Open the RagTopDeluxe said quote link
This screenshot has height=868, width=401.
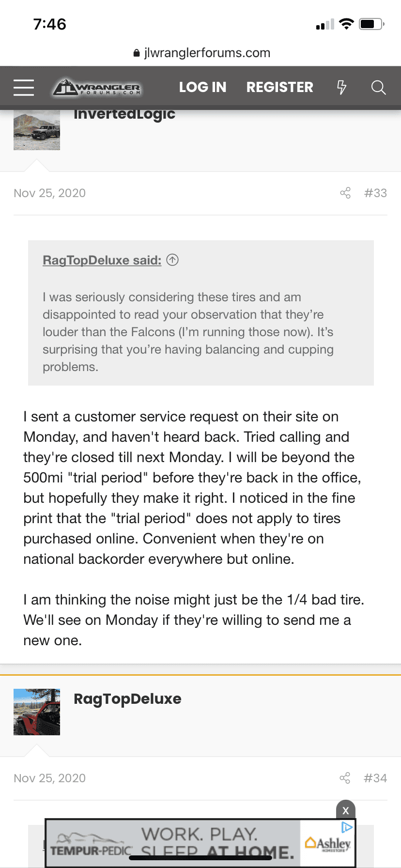click(102, 260)
